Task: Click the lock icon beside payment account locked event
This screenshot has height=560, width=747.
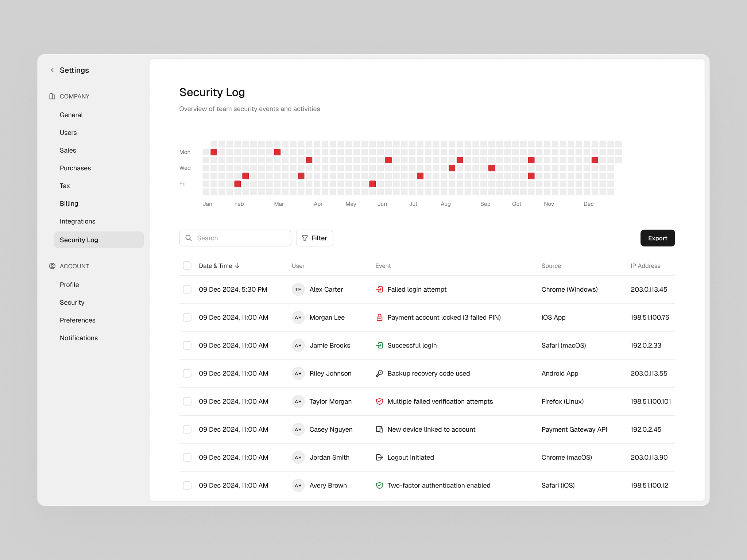Action: click(379, 317)
